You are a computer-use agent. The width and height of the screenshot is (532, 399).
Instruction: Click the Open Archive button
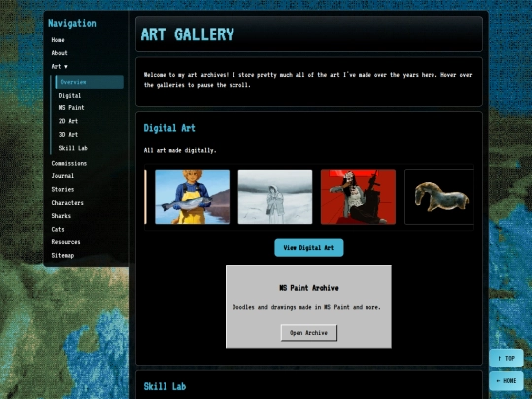(308, 333)
